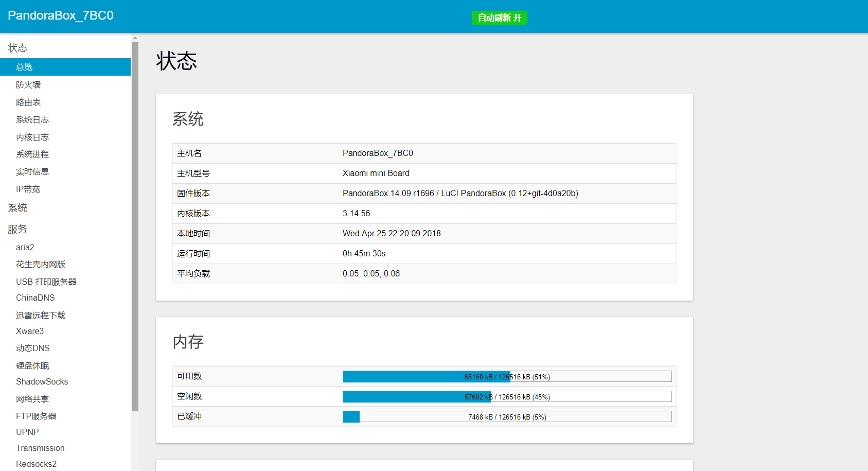Collapse the 服务 sidebar section

pyautogui.click(x=17, y=229)
